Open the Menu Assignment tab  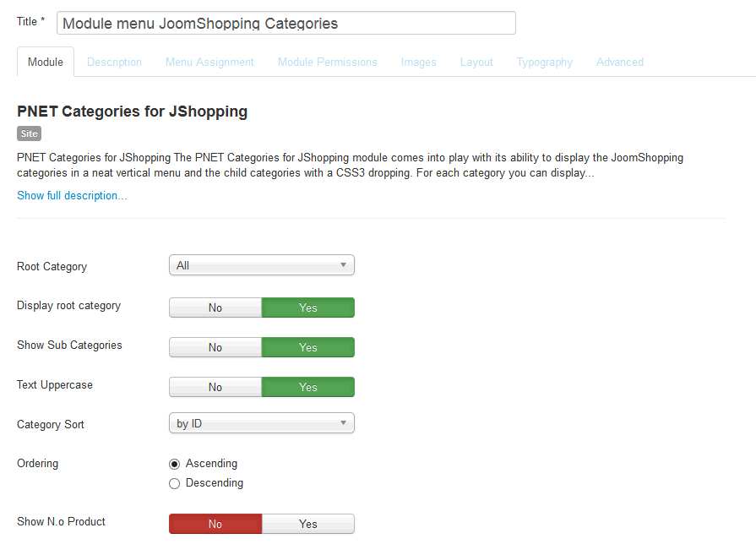tap(209, 63)
